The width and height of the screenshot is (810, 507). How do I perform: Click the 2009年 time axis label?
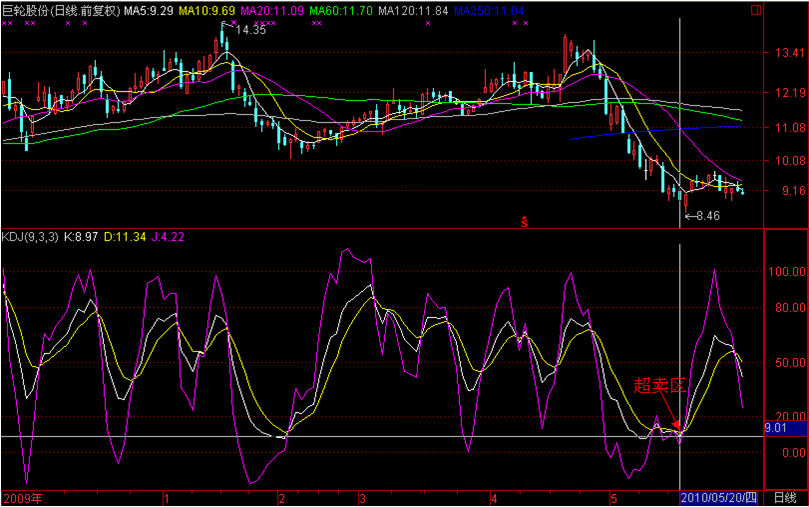[x=23, y=499]
